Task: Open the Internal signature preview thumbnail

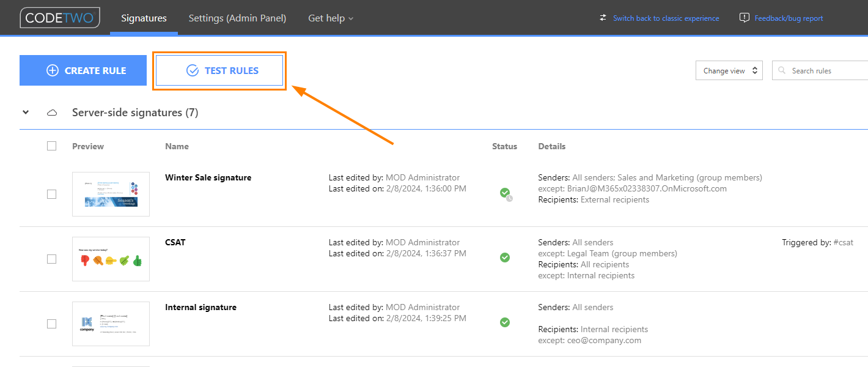Action: 111,324
